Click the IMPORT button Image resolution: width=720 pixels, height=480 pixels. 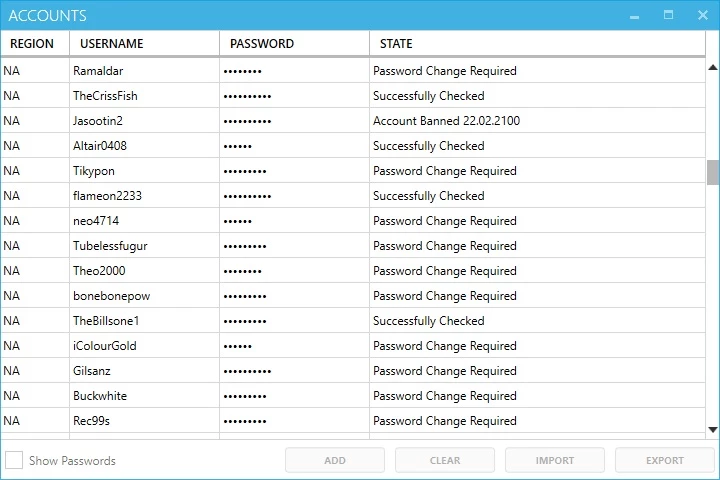(x=555, y=460)
